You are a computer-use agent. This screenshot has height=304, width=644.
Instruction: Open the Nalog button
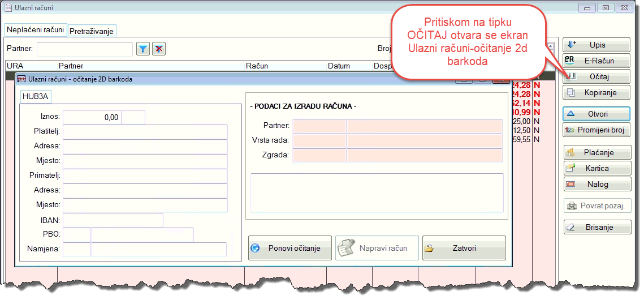tap(596, 184)
